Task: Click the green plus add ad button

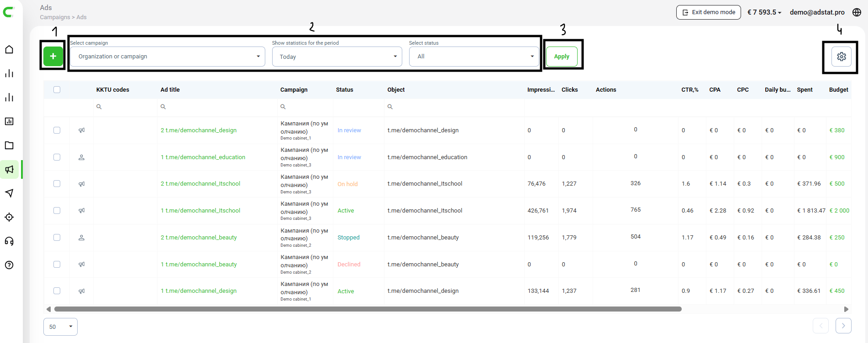Action: (x=53, y=56)
